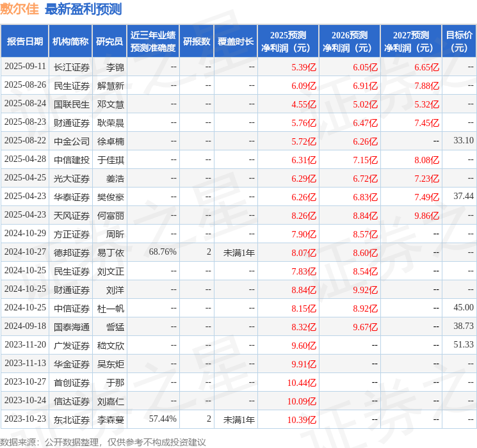Select the 国泰海通 institution cell
Image resolution: width=477 pixels, height=448 pixels.
tap(72, 327)
